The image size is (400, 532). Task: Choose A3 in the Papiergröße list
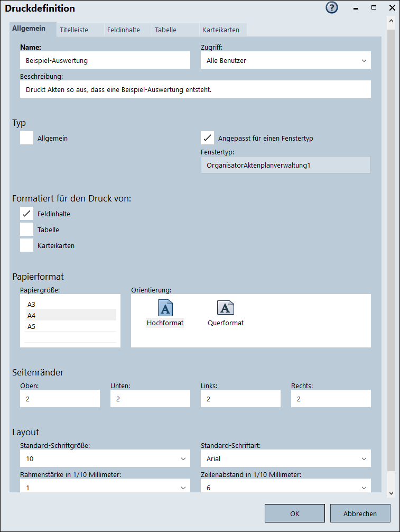coord(32,305)
